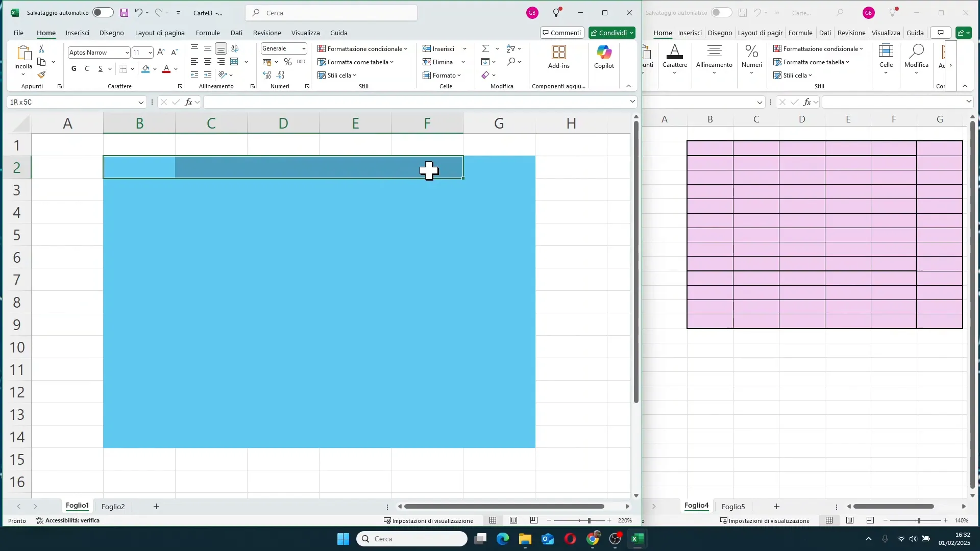
Task: Click the Format Painter brush icon
Action: pyautogui.click(x=41, y=75)
